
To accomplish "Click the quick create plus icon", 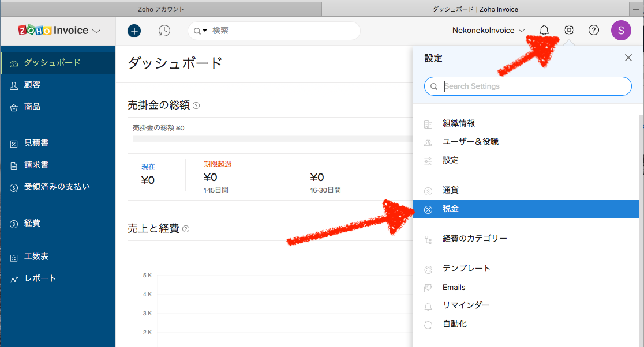I will pos(134,31).
